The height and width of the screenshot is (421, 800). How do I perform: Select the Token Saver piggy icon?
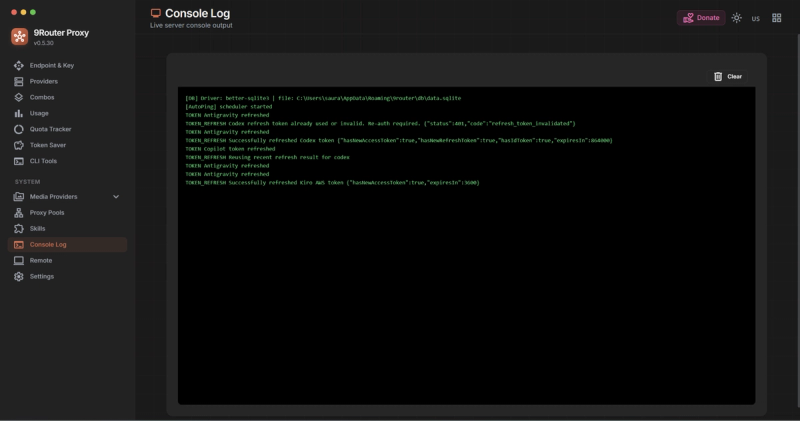click(x=19, y=145)
